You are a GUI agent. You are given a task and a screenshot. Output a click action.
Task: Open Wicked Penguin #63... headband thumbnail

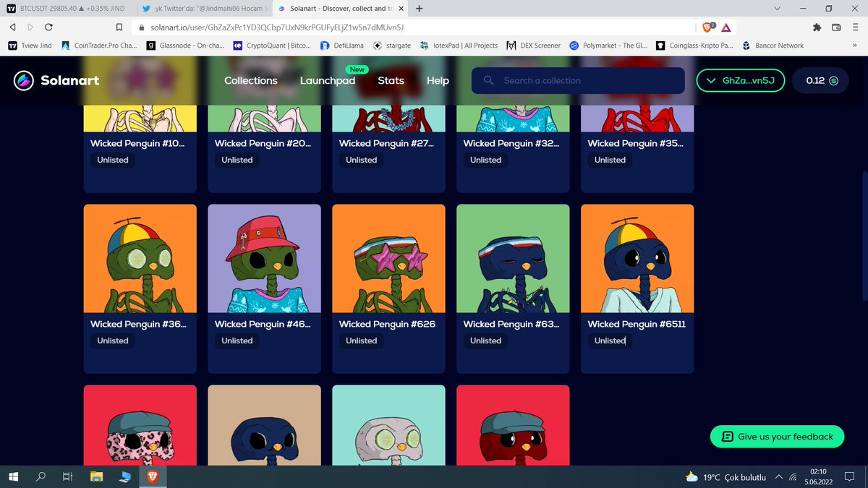pos(513,259)
